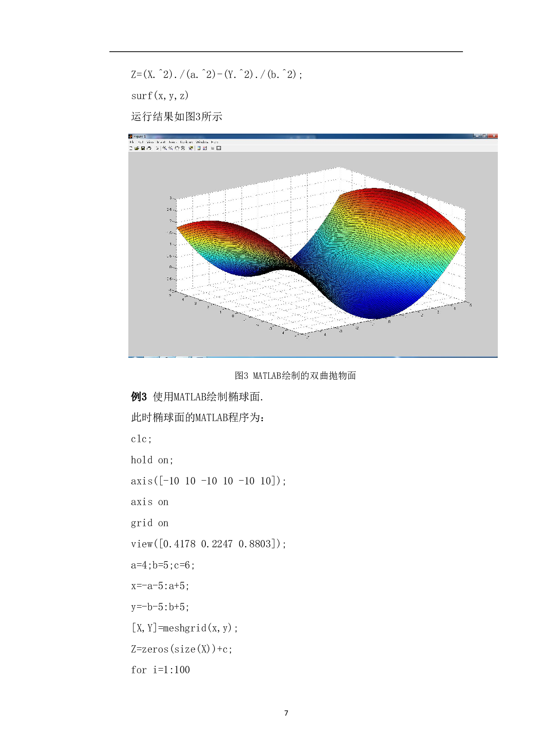Enable the Pan hand tool
Screen dimensions: 534x756
pyautogui.click(x=177, y=148)
